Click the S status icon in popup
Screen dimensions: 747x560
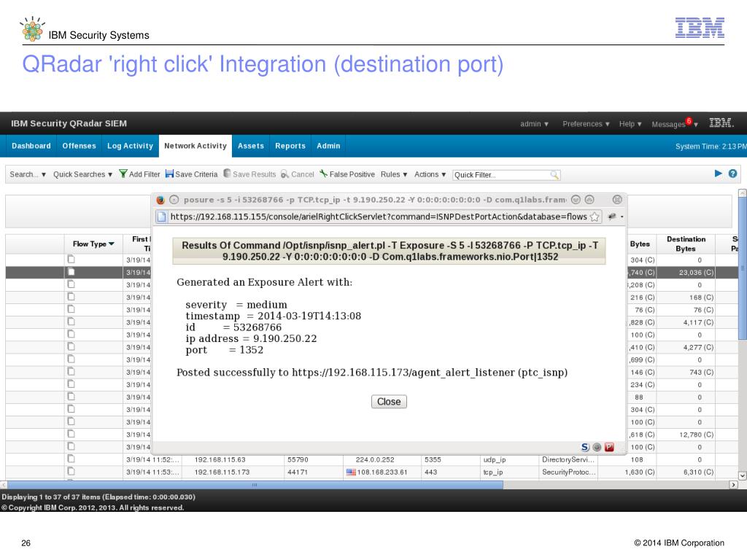(x=585, y=447)
